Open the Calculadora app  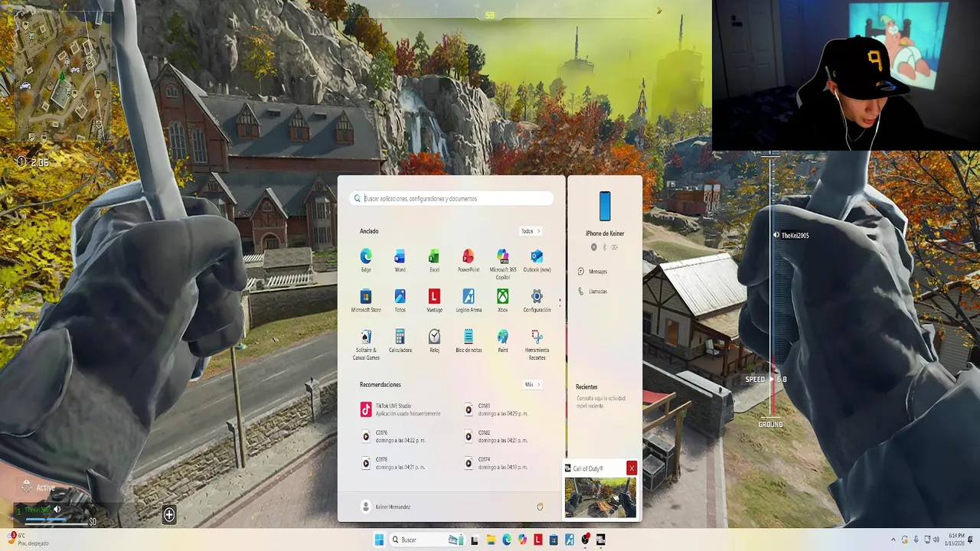[x=400, y=341]
